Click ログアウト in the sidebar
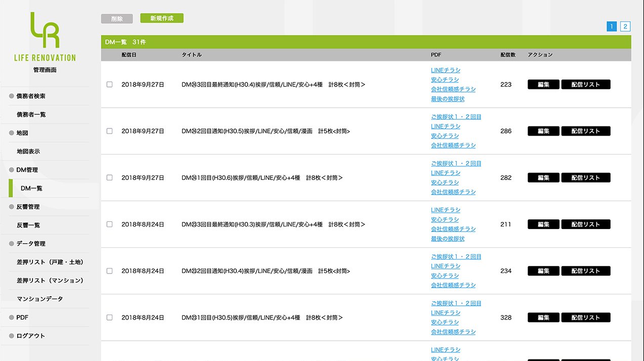 [x=31, y=336]
